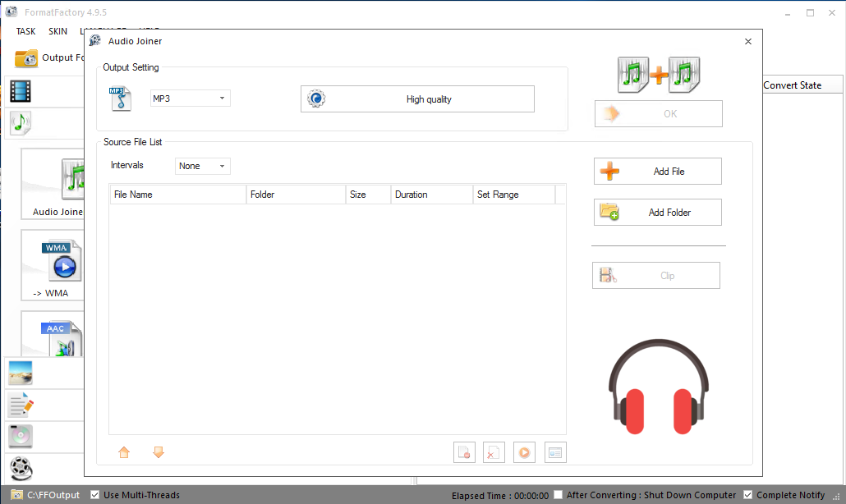Click the OK button
Screen dimensions: 846x504
tap(659, 114)
